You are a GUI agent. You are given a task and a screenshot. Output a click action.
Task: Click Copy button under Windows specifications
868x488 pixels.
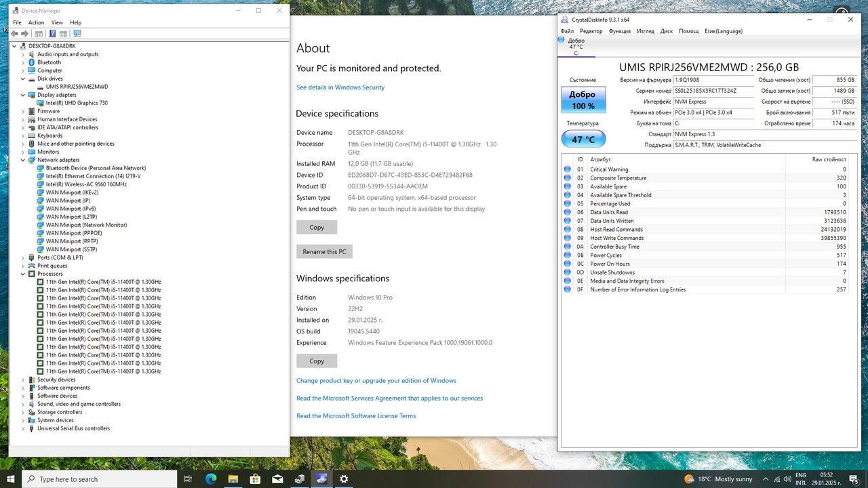point(317,361)
